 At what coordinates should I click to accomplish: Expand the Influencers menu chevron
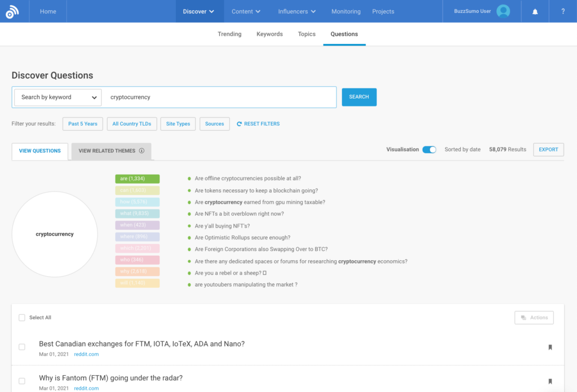pos(314,11)
